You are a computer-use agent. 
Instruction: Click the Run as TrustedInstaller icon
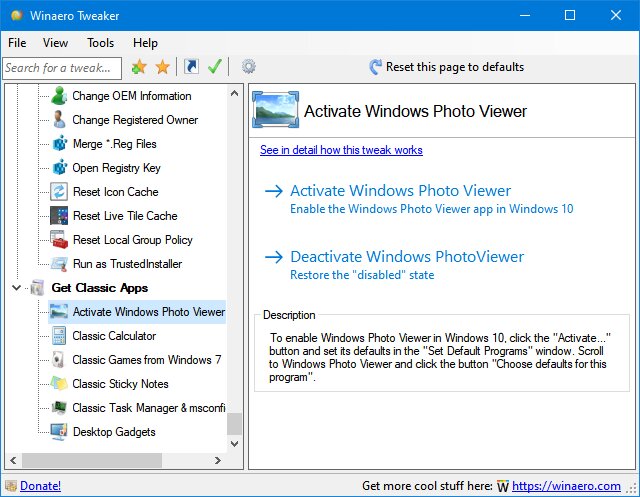pyautogui.click(x=59, y=264)
